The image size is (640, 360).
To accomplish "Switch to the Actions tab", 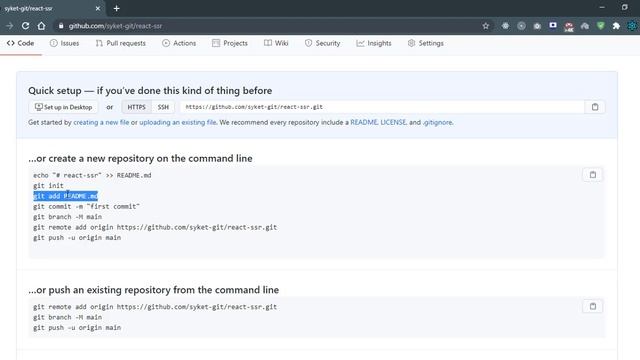I will click(179, 43).
